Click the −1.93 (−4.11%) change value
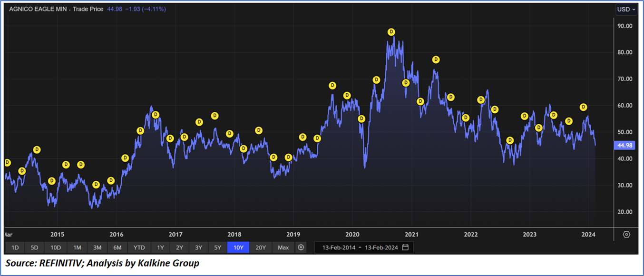The image size is (644, 276). click(x=145, y=9)
